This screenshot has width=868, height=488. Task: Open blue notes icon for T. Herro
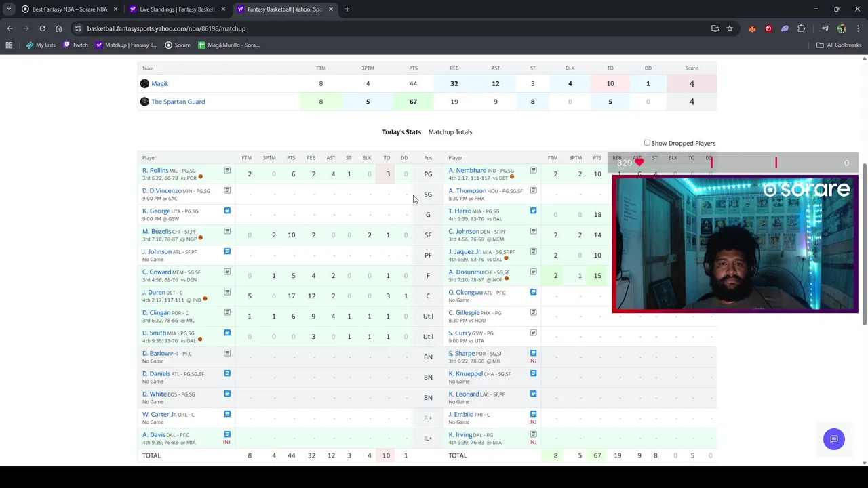[x=533, y=211]
